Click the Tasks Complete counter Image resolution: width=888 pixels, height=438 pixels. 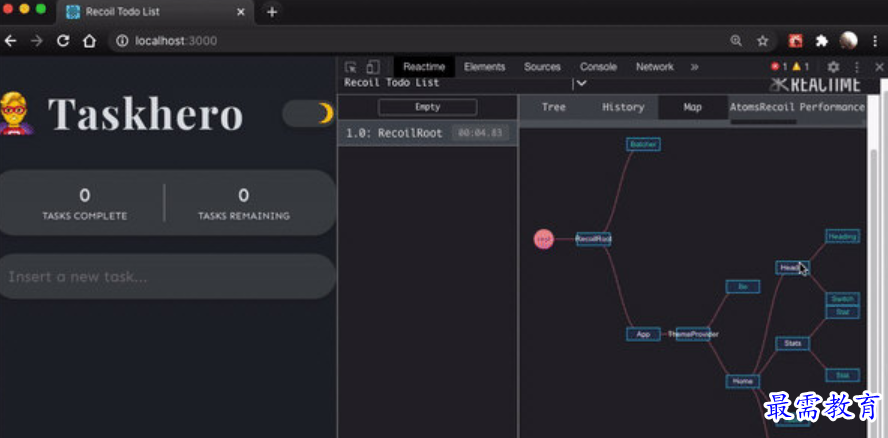point(84,204)
